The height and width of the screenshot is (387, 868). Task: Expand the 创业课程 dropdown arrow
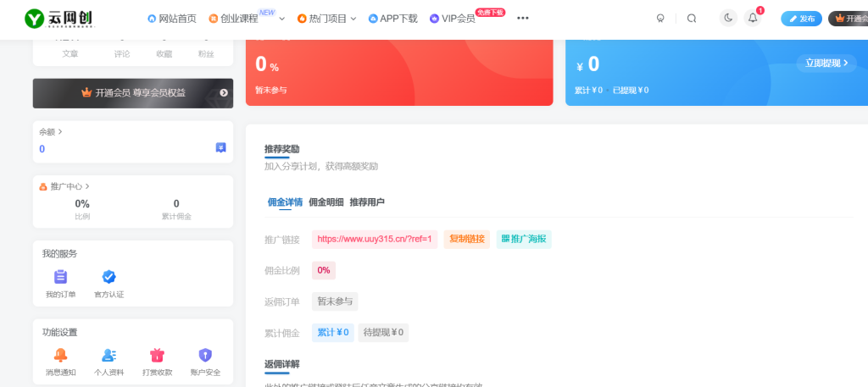281,19
